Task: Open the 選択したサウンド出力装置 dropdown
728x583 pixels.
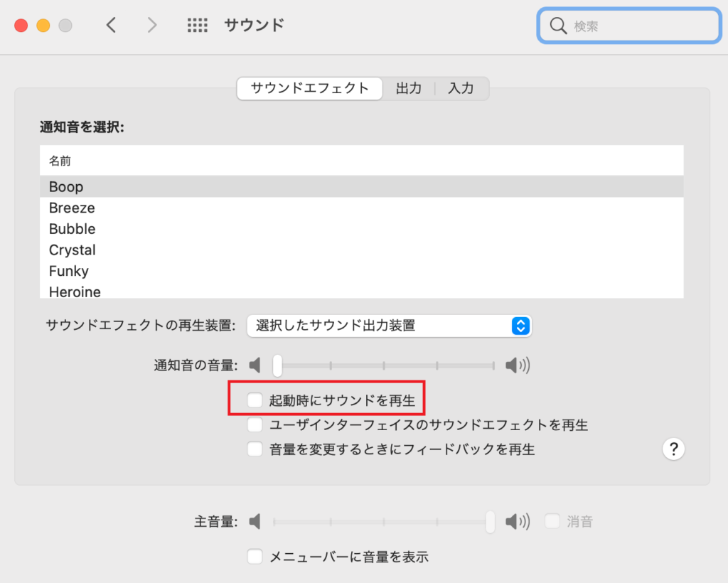Action: [389, 326]
